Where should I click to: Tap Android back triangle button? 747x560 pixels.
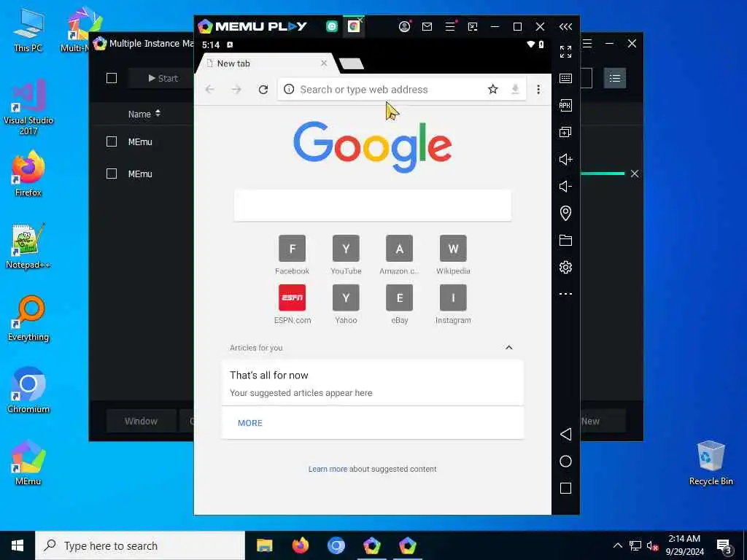(565, 434)
